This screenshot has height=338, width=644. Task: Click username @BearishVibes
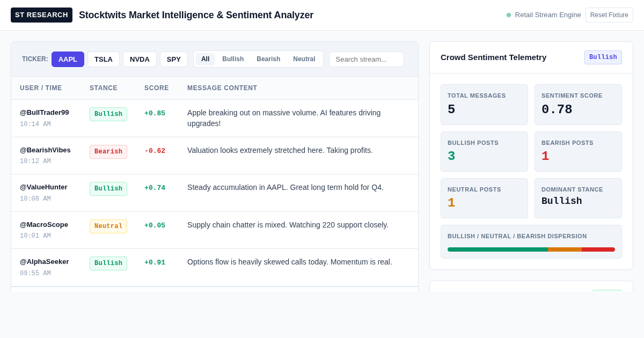click(45, 150)
